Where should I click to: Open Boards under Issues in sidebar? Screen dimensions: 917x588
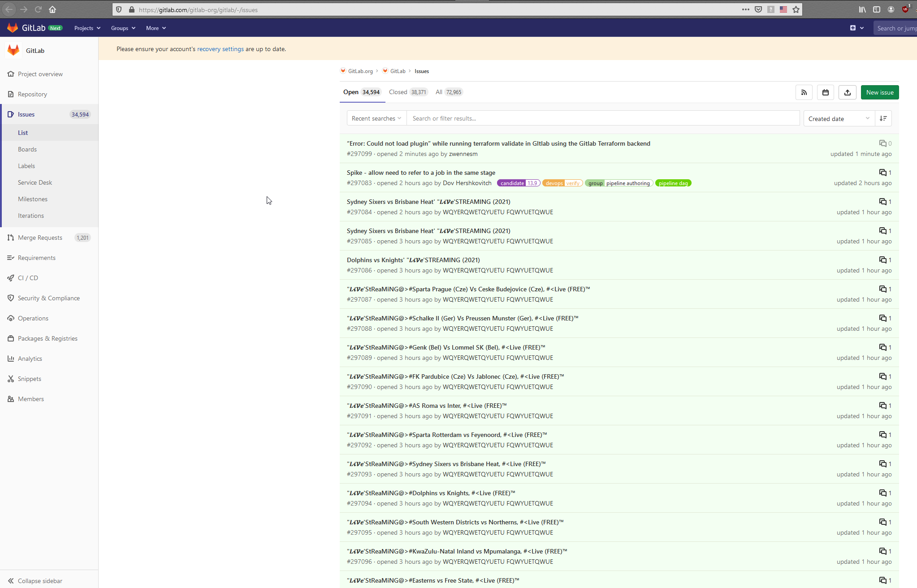click(x=27, y=149)
